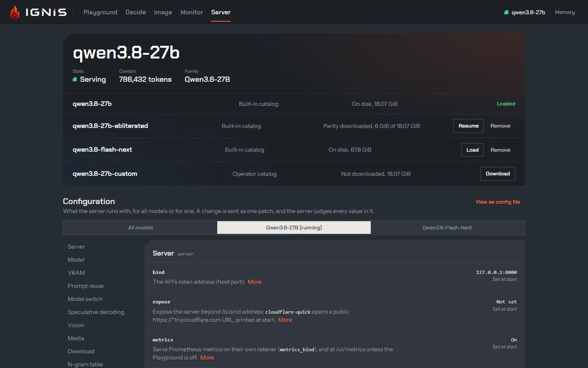
Task: Select the Server nav item
Action: (x=221, y=12)
